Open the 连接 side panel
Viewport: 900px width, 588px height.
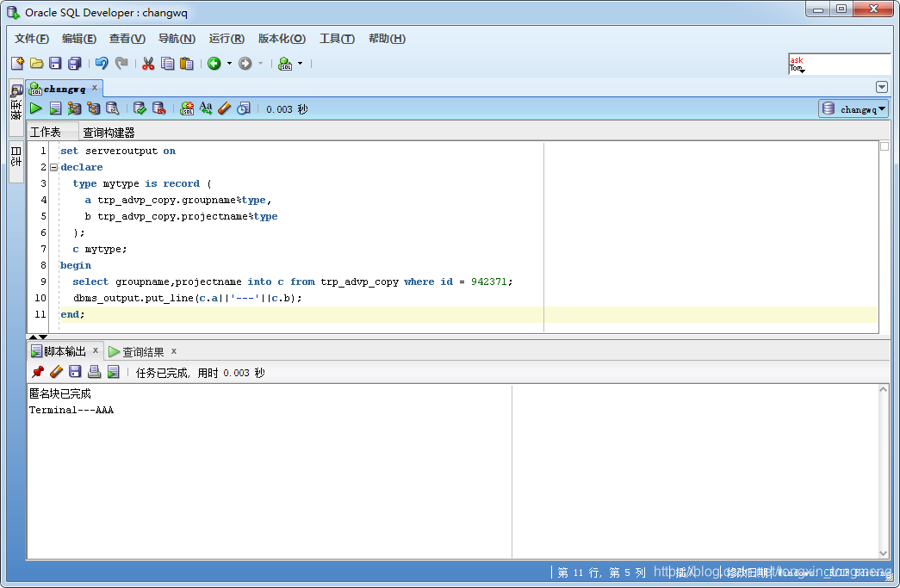(x=16, y=107)
